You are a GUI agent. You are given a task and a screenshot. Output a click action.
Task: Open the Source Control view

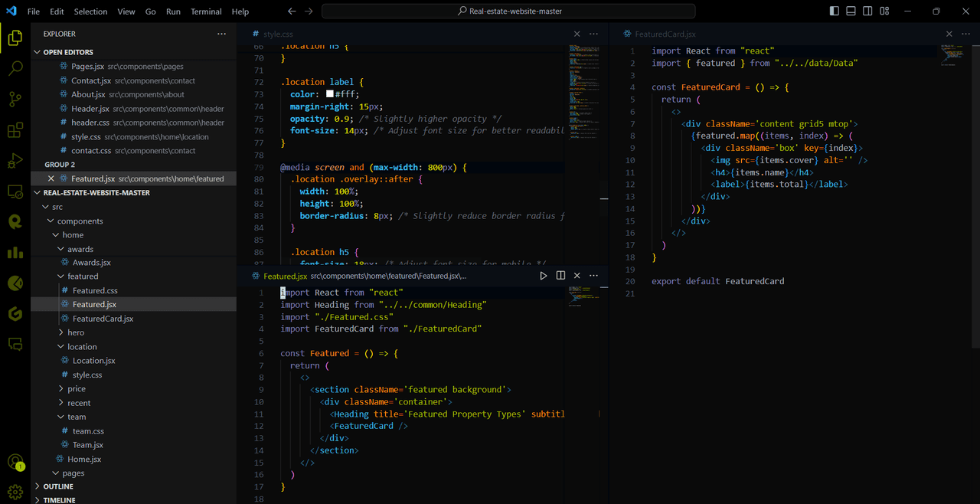point(15,100)
